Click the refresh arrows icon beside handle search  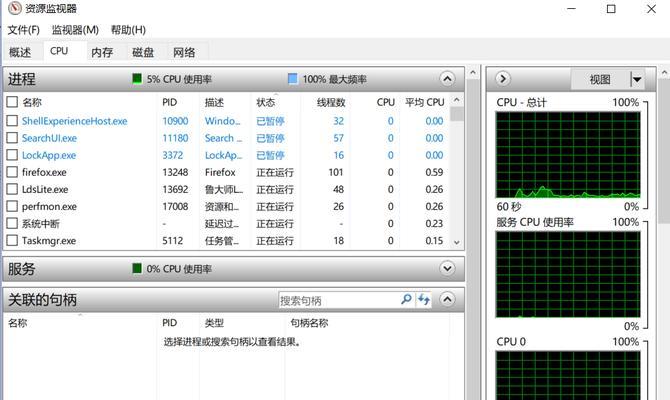(x=424, y=300)
